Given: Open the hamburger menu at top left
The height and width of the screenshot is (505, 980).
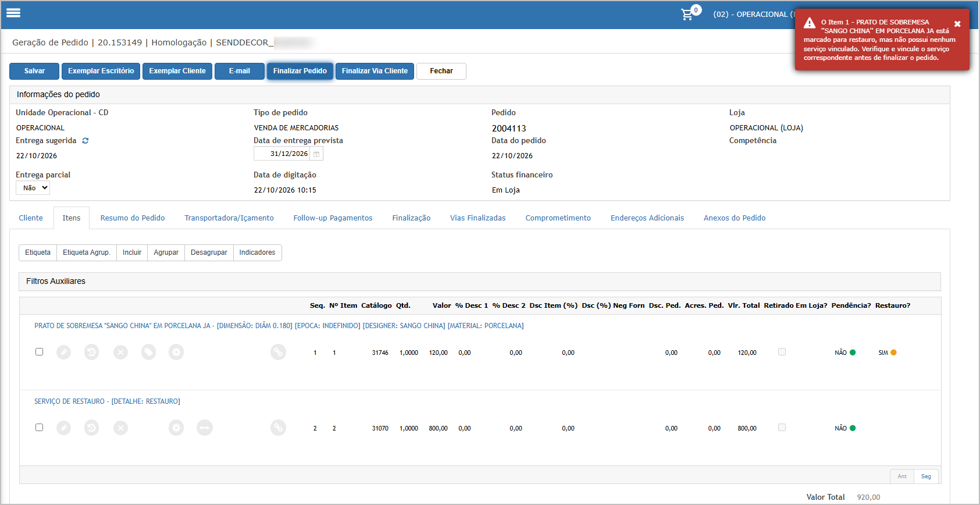Looking at the screenshot, I should coord(13,13).
